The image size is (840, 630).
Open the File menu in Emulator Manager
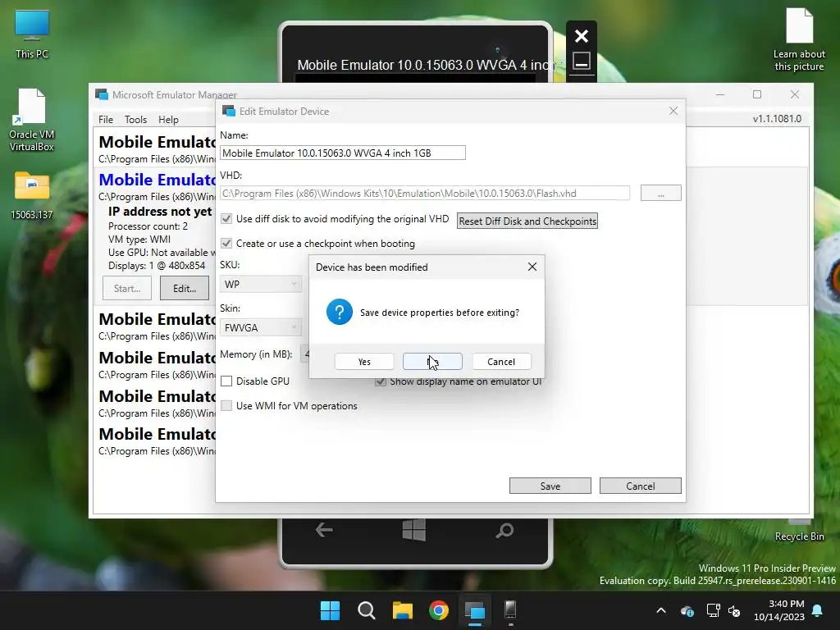pos(106,120)
